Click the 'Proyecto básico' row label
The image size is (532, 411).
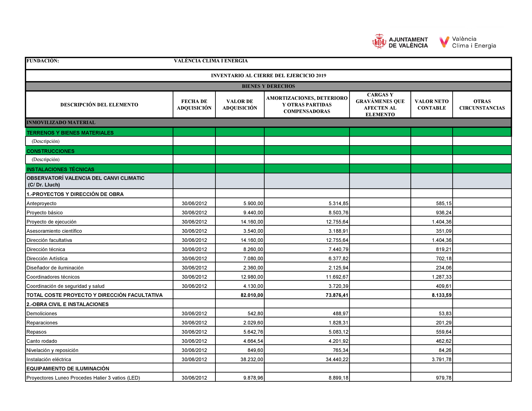[45, 213]
